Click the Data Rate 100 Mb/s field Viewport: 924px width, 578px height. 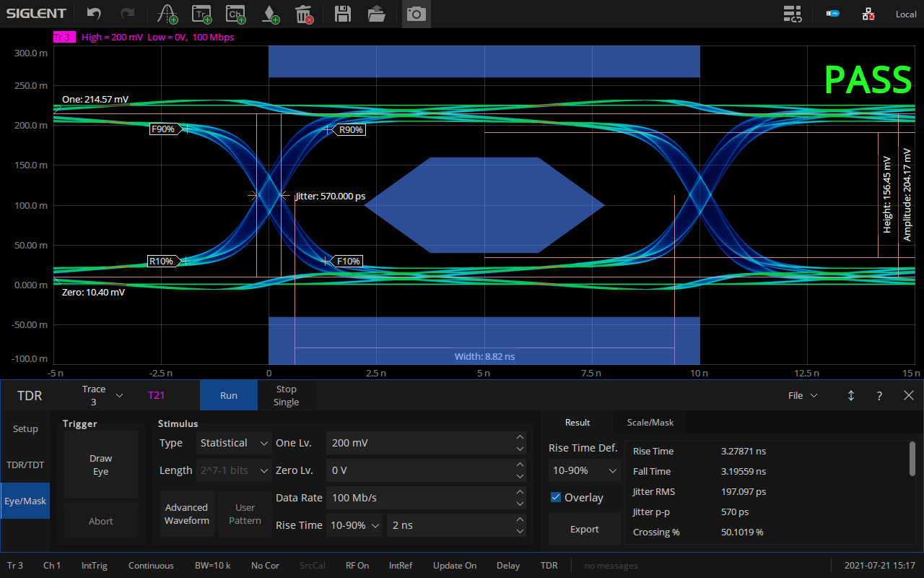(x=419, y=498)
